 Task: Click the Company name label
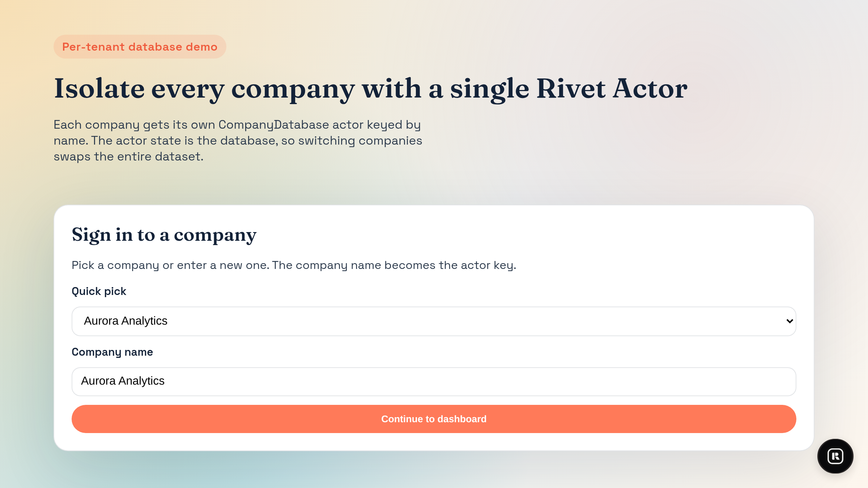pos(112,352)
